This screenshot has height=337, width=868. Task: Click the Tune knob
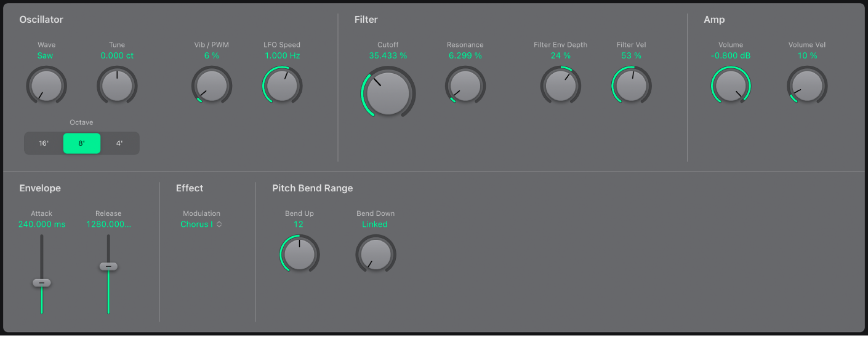[x=117, y=85]
